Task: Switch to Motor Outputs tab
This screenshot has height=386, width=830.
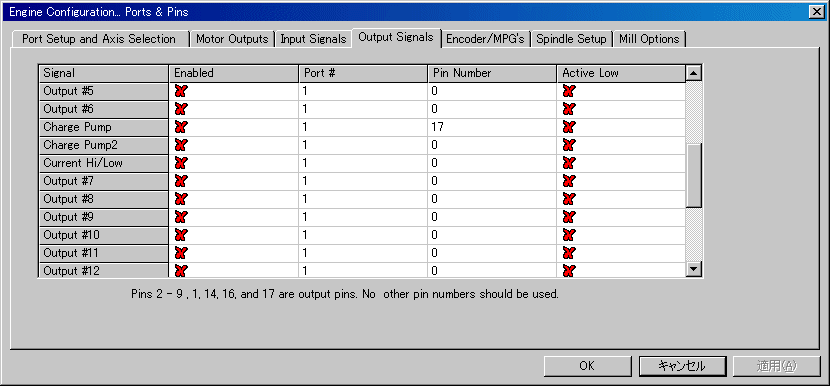Action: (232, 39)
